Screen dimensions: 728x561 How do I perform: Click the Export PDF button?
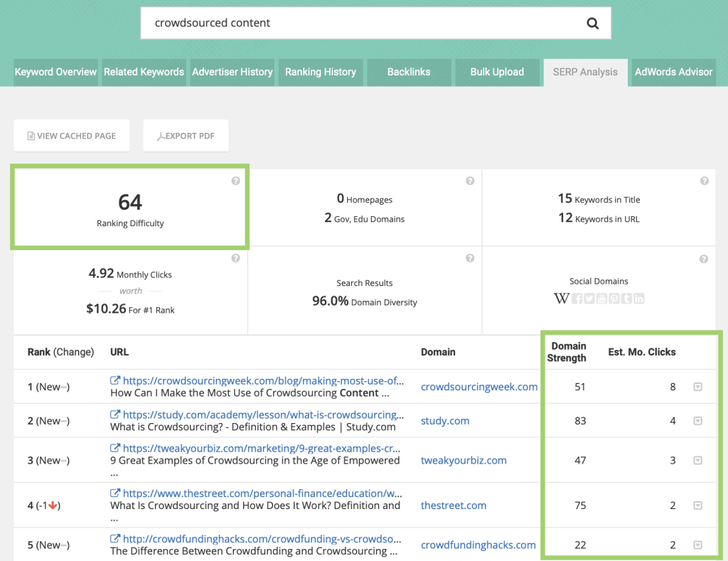click(186, 136)
